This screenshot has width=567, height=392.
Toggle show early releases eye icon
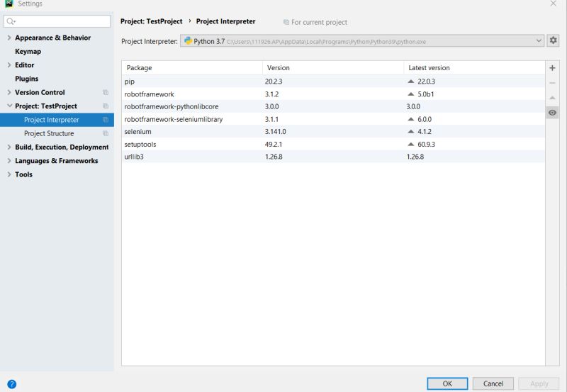[552, 113]
